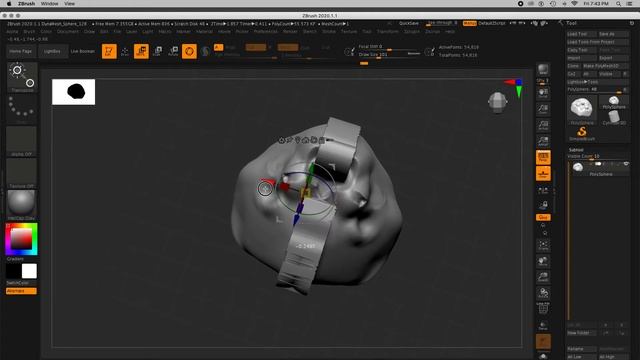
Task: Open the Home Page button
Action: [x=20, y=51]
